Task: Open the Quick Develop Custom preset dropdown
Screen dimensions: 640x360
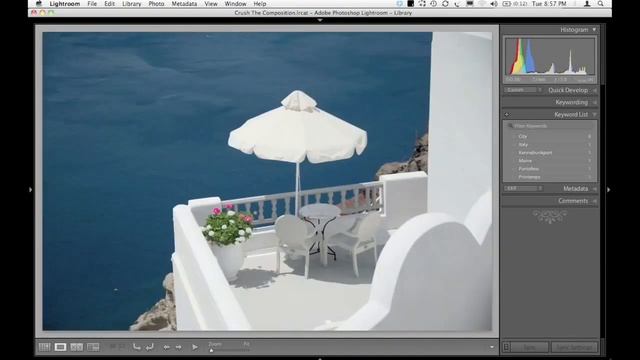Action: (523, 90)
